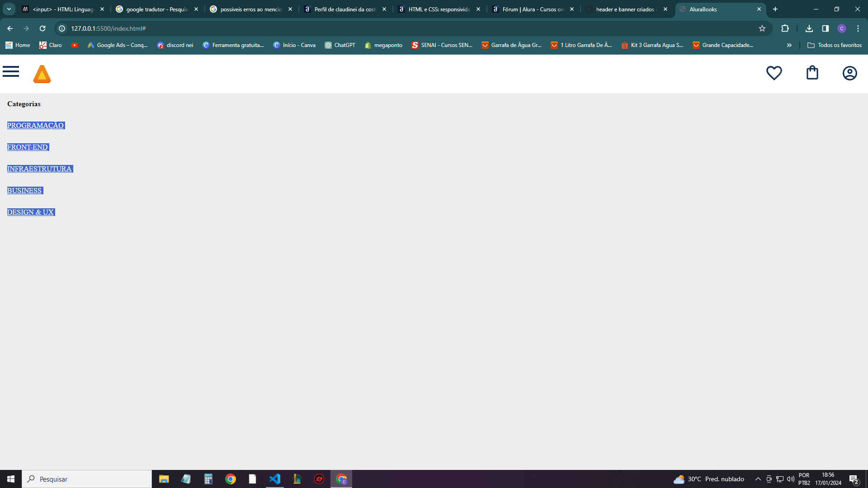Open favorites heart icon in header

point(774,73)
